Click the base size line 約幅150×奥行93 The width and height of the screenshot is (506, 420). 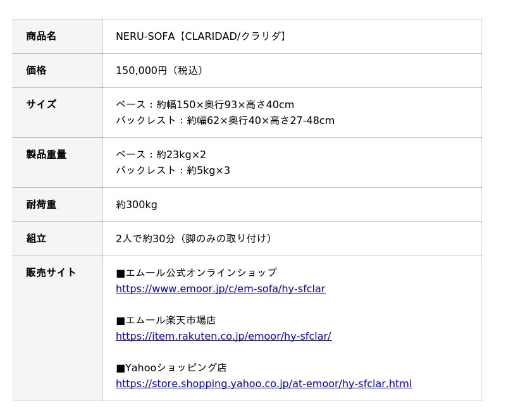click(205, 104)
